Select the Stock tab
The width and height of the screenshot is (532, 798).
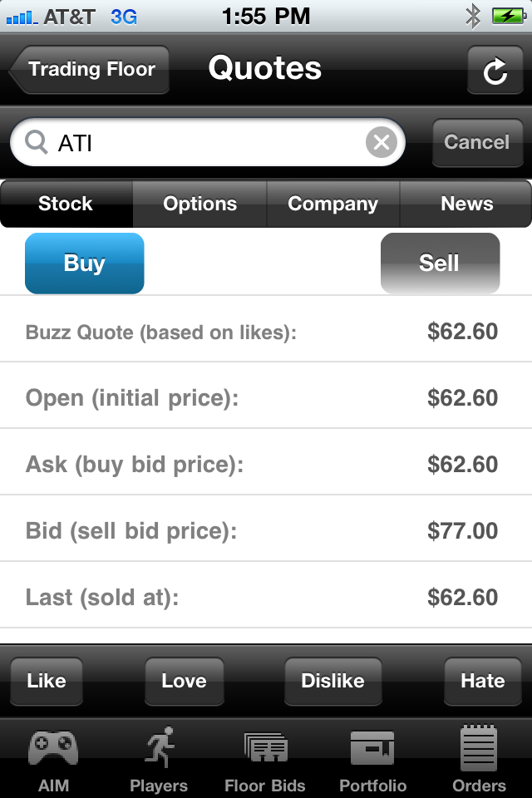pyautogui.click(x=66, y=204)
